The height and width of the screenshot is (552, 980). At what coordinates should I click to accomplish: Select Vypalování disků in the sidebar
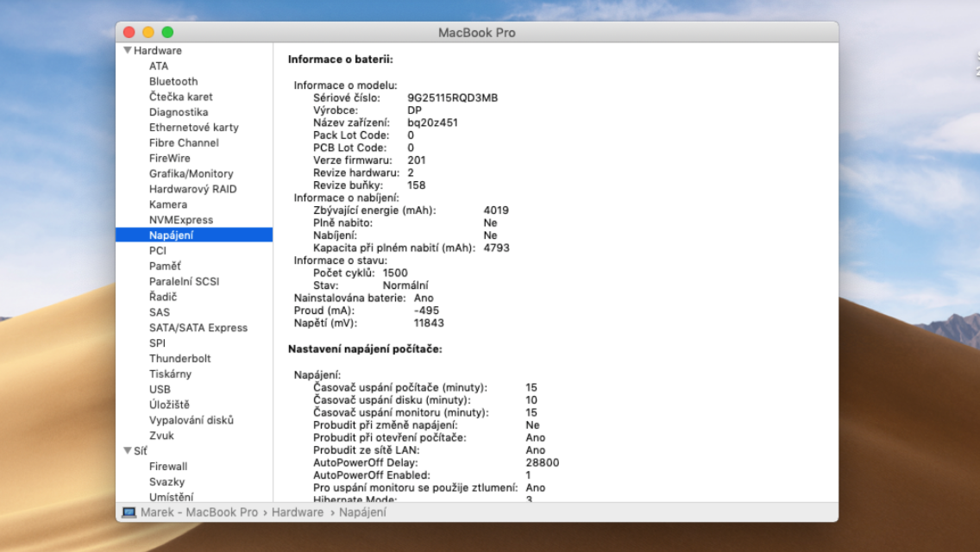tap(191, 420)
